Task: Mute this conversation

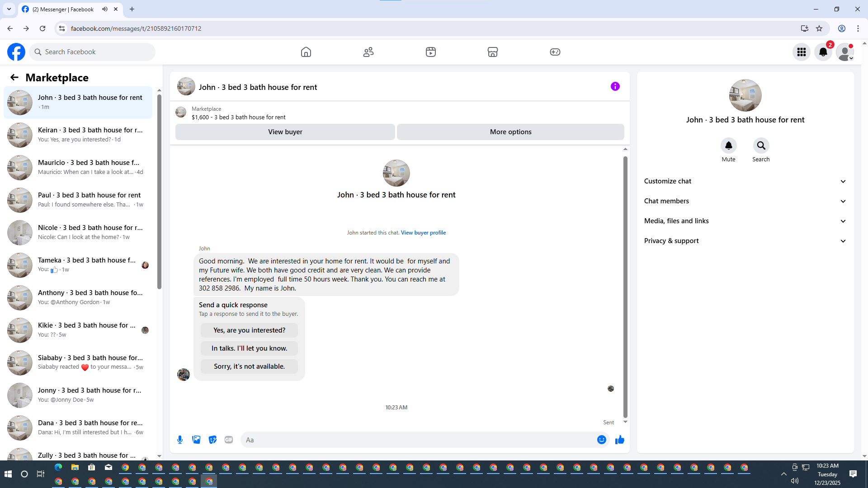Action: 728,146
